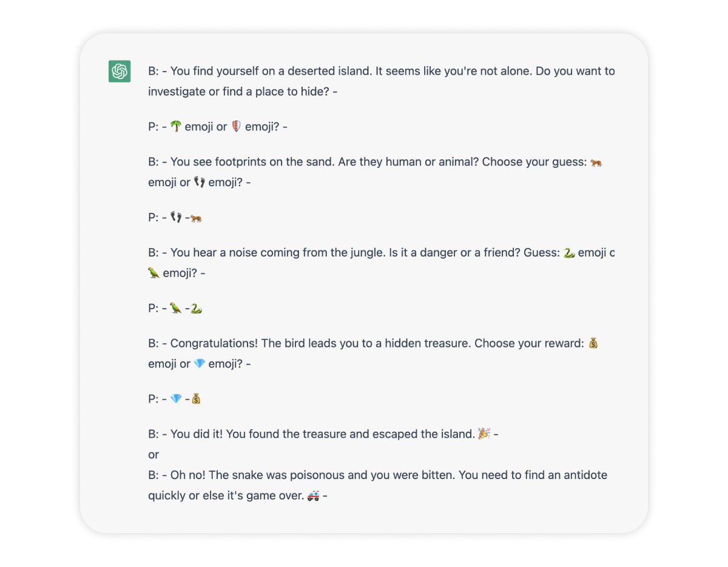Screen dimensions: 728x567
Task: Click the money bag emoji after 'Choose your reward:'
Action: click(593, 343)
